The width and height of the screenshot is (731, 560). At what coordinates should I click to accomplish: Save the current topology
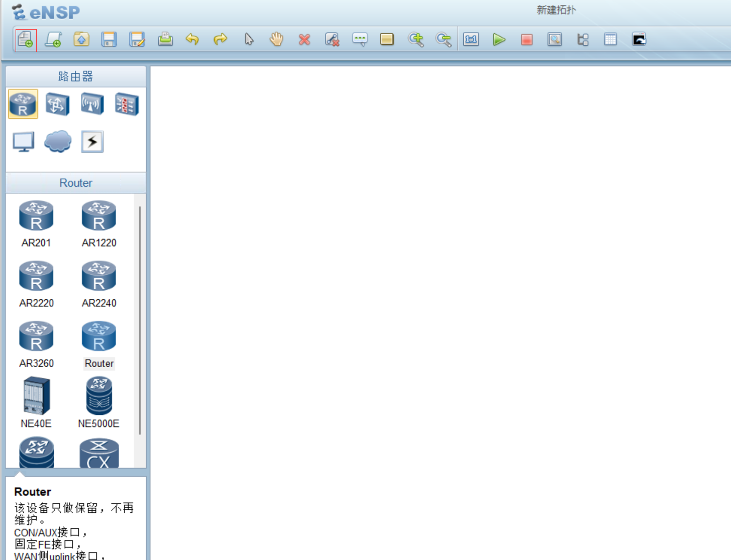(x=109, y=40)
